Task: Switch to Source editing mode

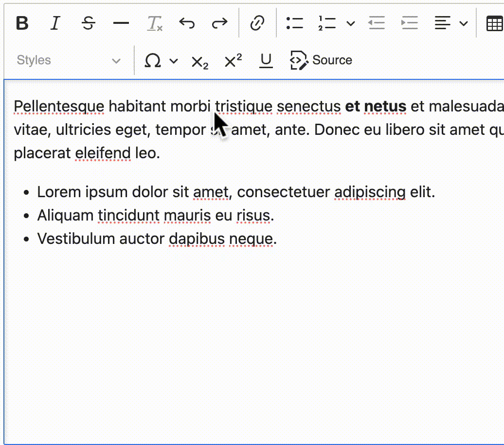Action: (321, 60)
